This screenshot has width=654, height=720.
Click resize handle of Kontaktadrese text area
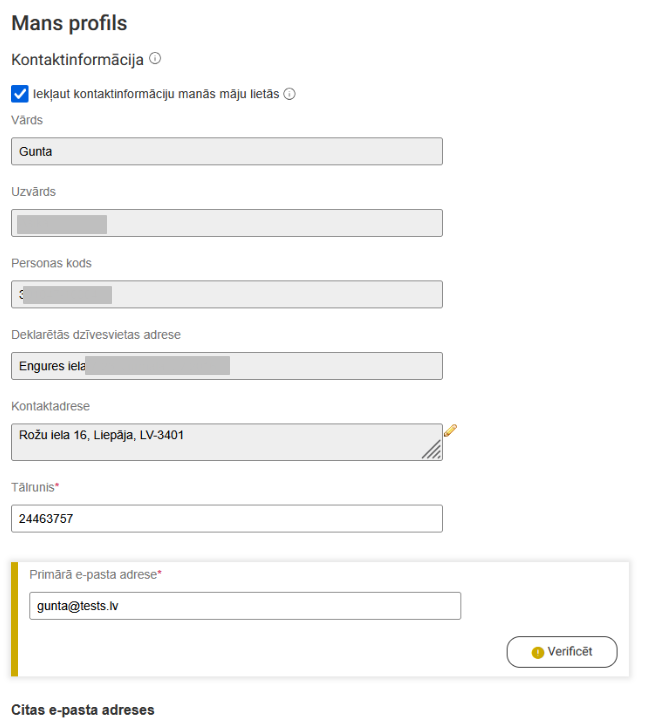[432, 450]
